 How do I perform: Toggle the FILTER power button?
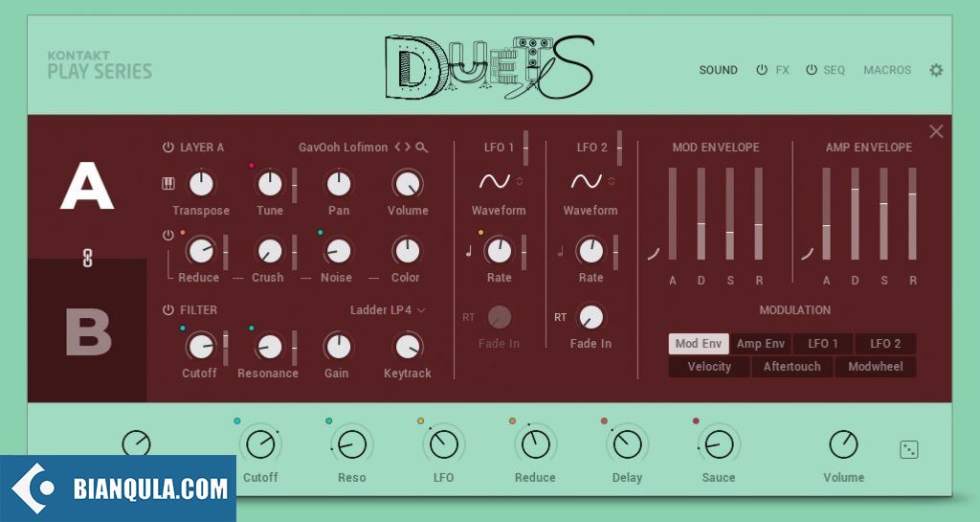[x=168, y=310]
